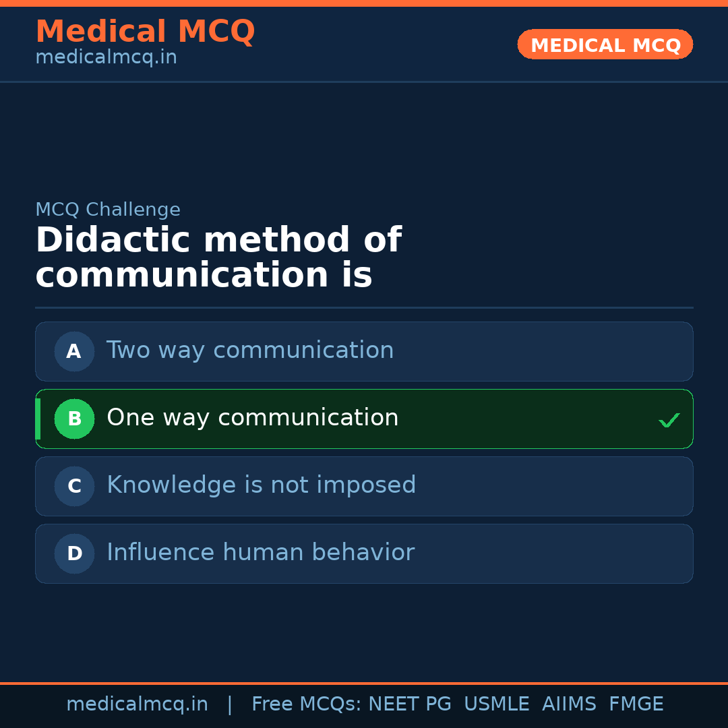Image resolution: width=728 pixels, height=728 pixels.
Task: Click the orange MEDICAL MCQ badge
Action: pos(605,44)
